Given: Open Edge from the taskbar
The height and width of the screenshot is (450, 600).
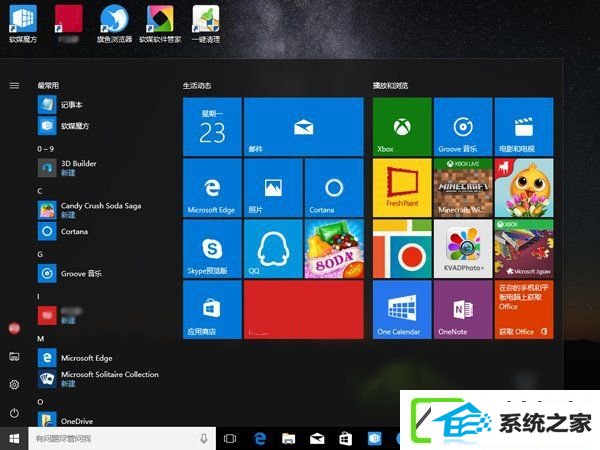Looking at the screenshot, I should (260, 439).
